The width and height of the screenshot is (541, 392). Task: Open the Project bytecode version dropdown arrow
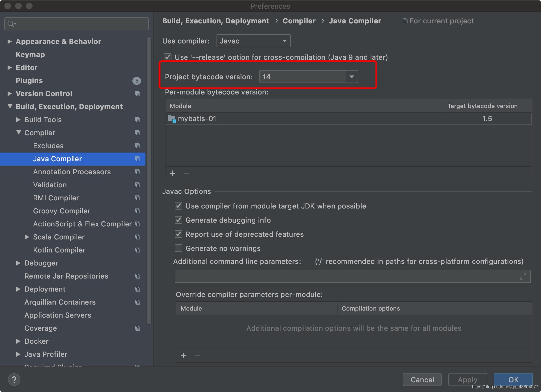[x=352, y=77]
